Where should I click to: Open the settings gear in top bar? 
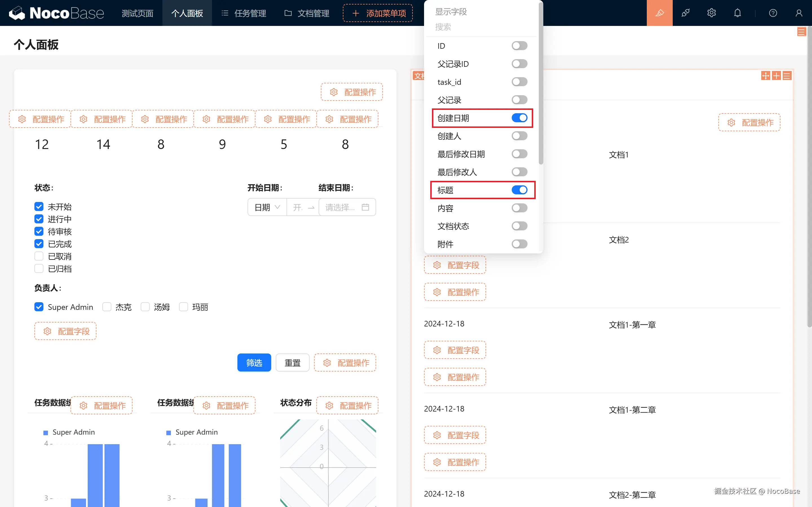[x=711, y=13]
